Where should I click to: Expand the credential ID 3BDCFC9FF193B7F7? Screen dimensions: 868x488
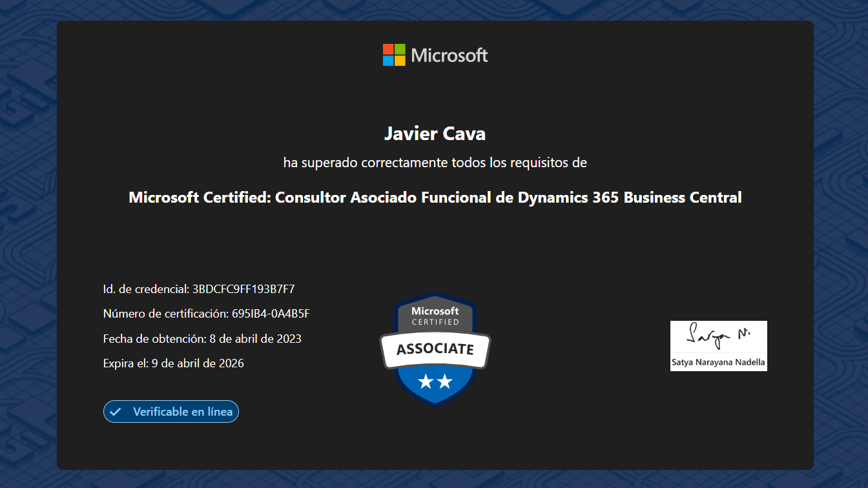pyautogui.click(x=198, y=289)
